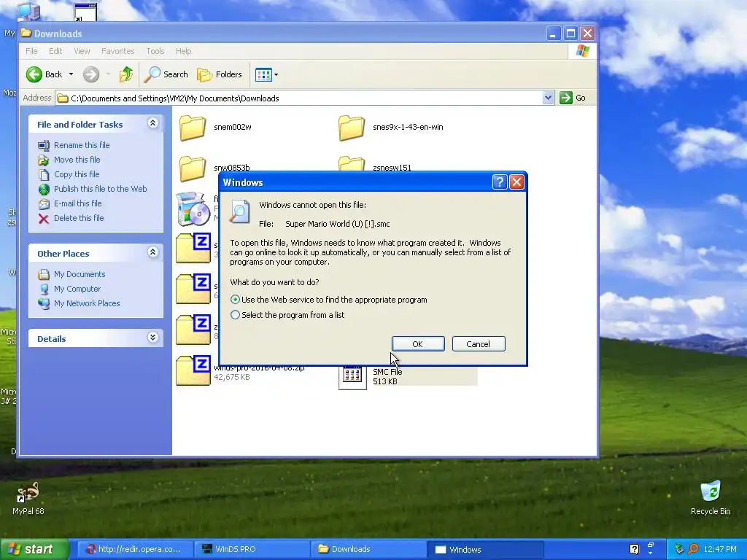Collapse the File and Folder Tasks panel
The width and height of the screenshot is (747, 560).
tap(152, 123)
